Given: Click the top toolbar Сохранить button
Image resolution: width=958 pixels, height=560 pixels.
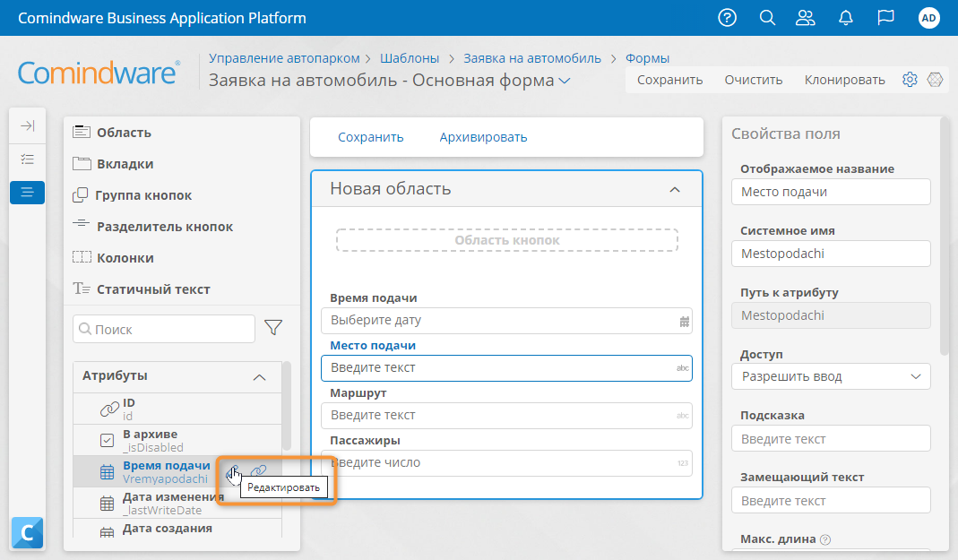Looking at the screenshot, I should coord(669,80).
